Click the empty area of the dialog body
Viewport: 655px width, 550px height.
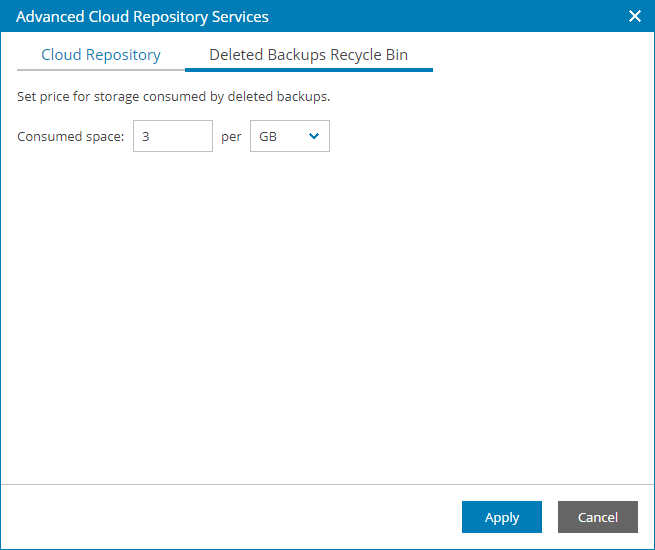327,320
